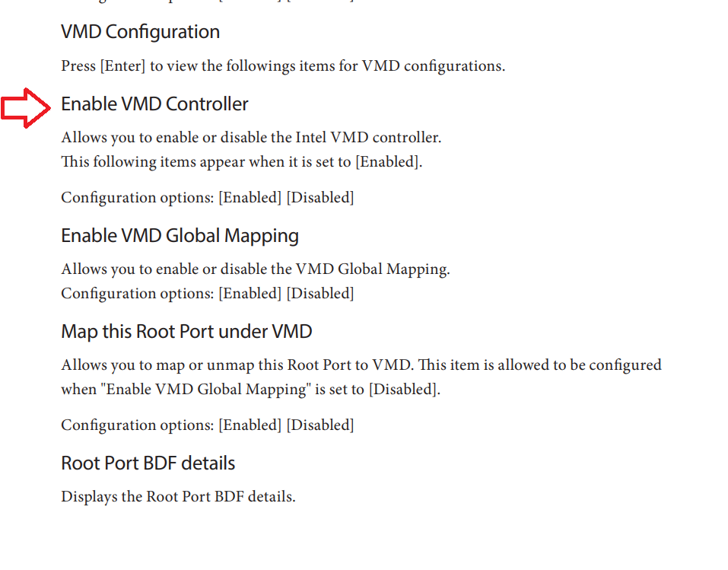
Task: Click [Disabled] option under Enable VMD Controller options
Action: point(319,198)
